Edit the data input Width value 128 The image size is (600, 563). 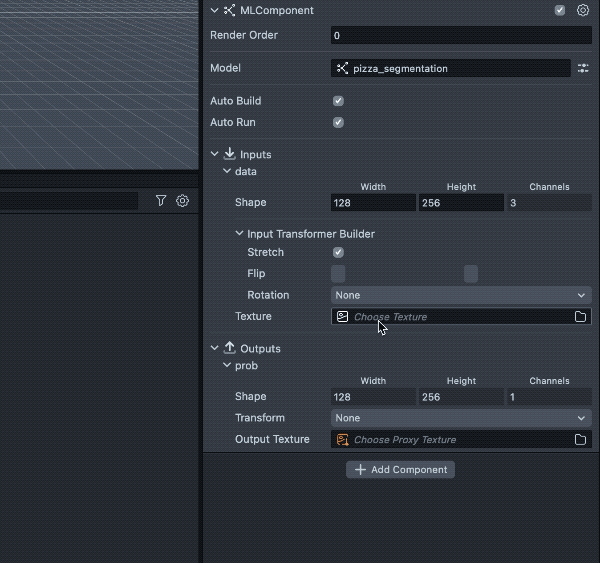click(373, 202)
